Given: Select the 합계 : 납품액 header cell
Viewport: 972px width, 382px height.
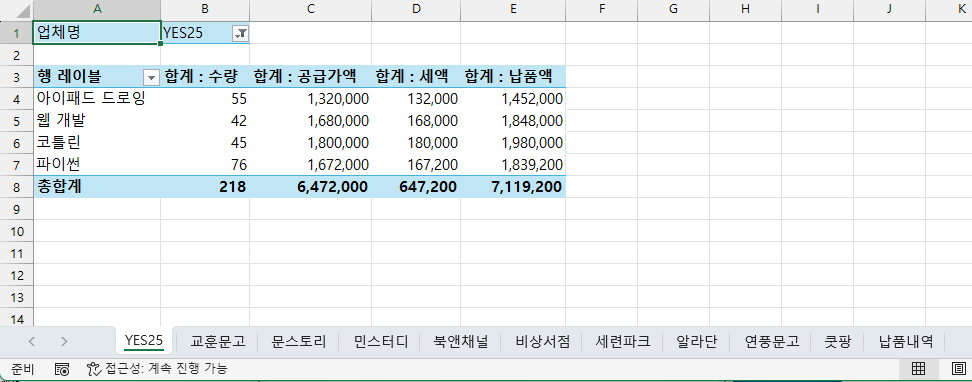Looking at the screenshot, I should click(x=513, y=77).
